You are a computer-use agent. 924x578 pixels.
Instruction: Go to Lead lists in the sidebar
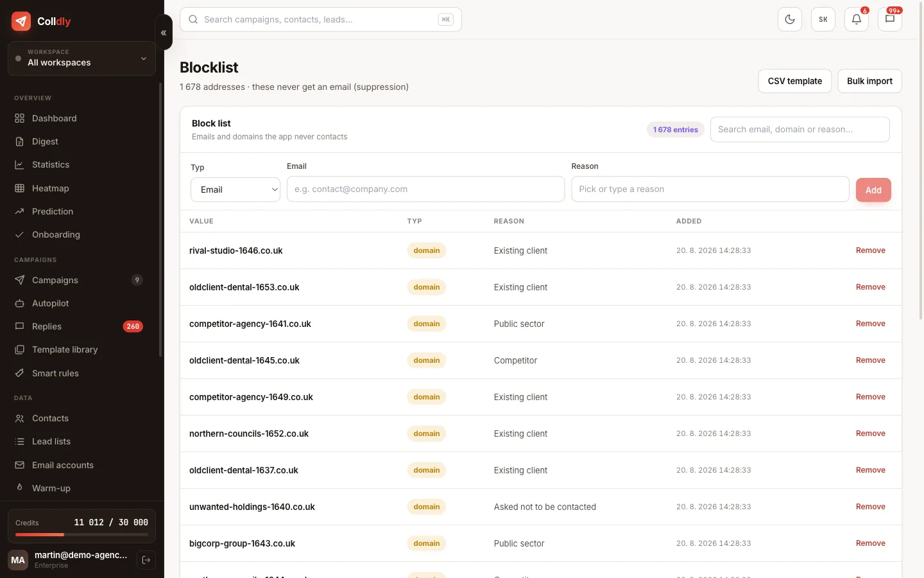pyautogui.click(x=81, y=441)
